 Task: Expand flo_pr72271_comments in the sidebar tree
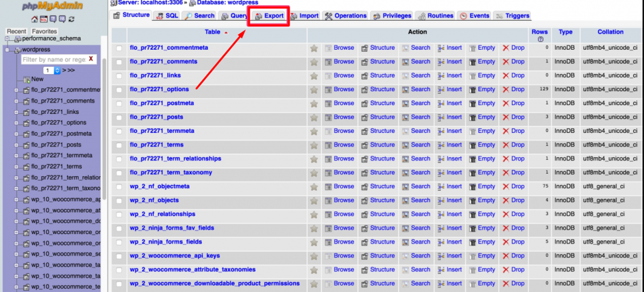[x=16, y=101]
